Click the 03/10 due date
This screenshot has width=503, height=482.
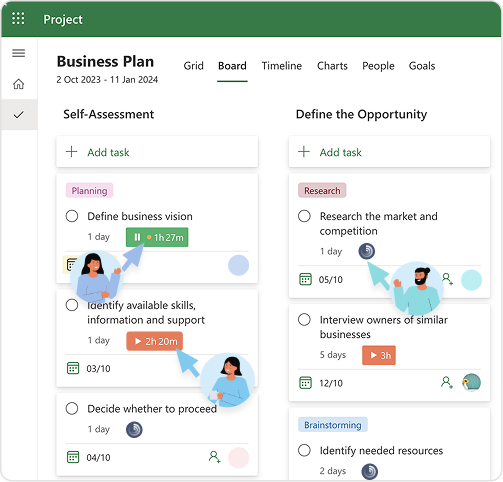(x=98, y=368)
